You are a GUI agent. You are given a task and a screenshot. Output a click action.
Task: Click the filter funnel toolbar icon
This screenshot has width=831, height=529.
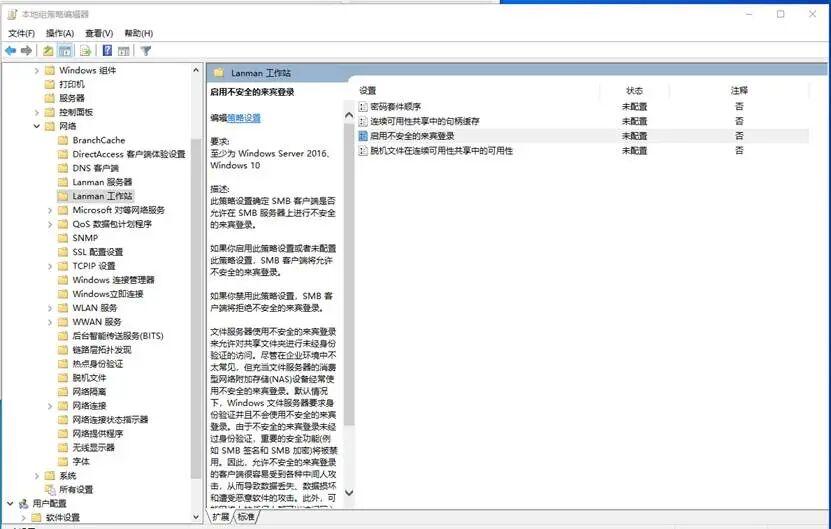tap(146, 50)
